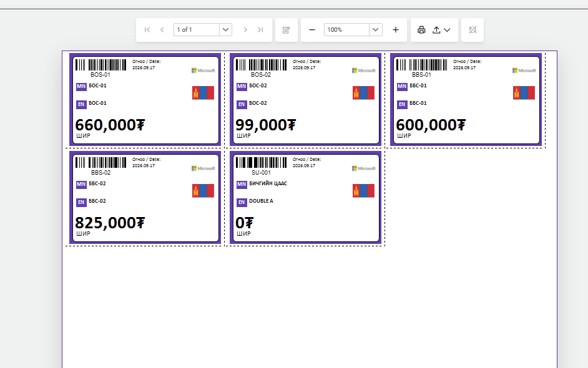The image size is (588, 368).
Task: Expand export options chevron
Action: tap(447, 30)
